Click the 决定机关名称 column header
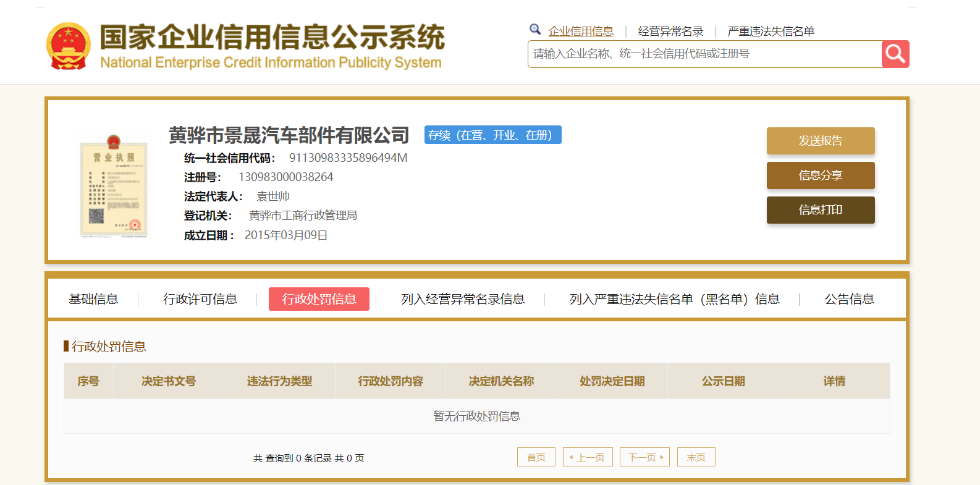Viewport: 980px width, 485px height. (501, 381)
